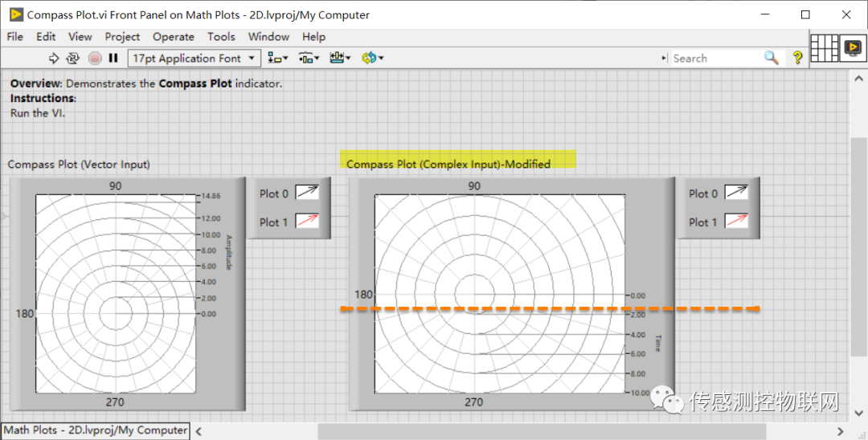Click the Search input field
Screen dimensions: 868x440
[x=715, y=58]
